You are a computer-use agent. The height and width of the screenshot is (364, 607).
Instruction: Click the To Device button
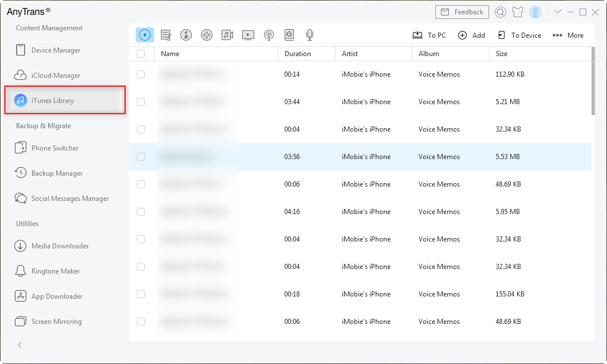coord(519,35)
